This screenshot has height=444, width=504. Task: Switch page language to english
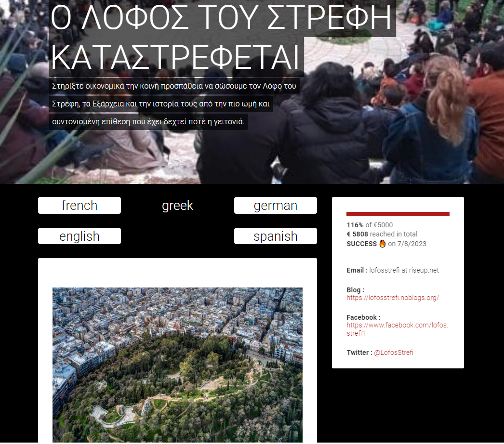click(80, 236)
